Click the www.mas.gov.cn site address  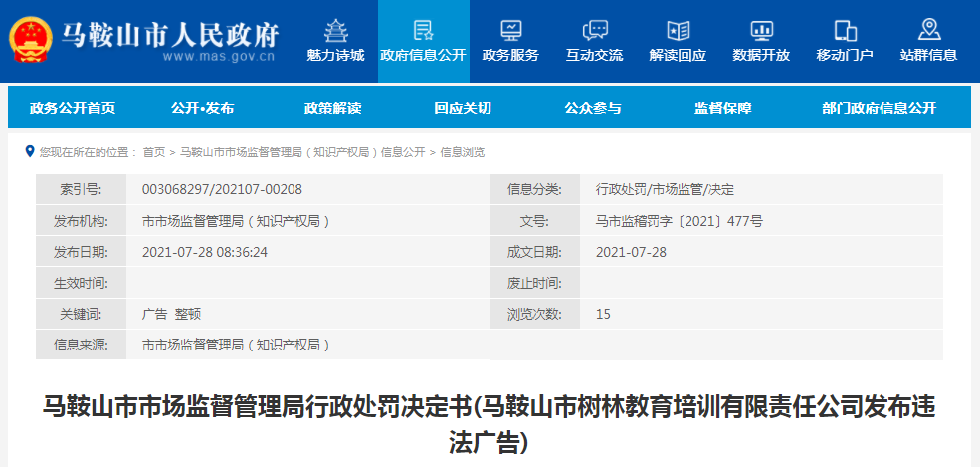[219, 57]
